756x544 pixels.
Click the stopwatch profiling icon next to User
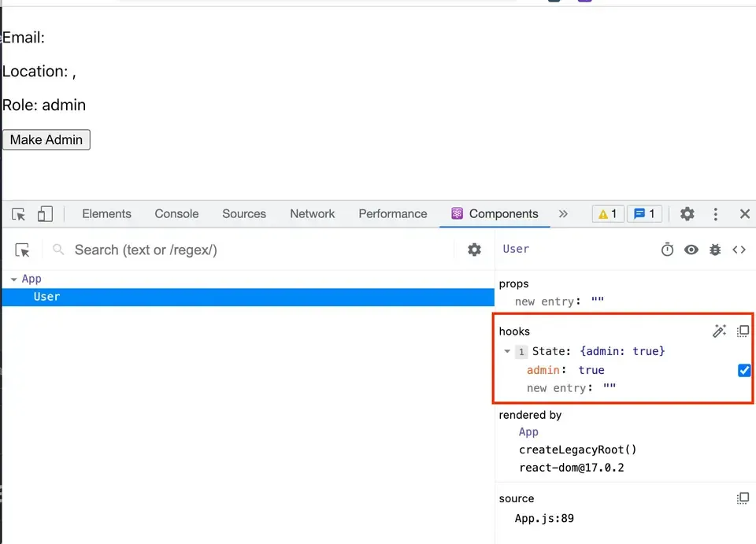click(667, 249)
